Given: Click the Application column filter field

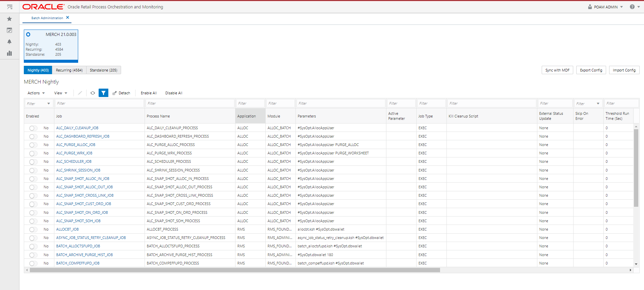Looking at the screenshot, I should coord(250,103).
